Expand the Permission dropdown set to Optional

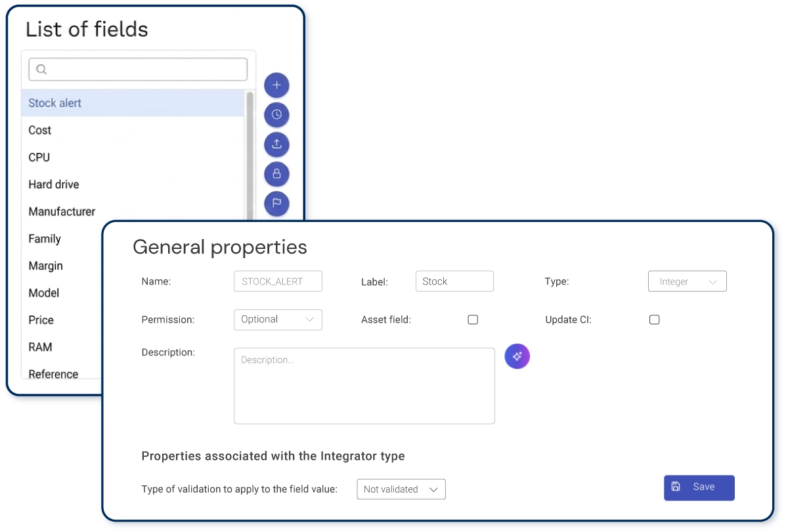(278, 319)
